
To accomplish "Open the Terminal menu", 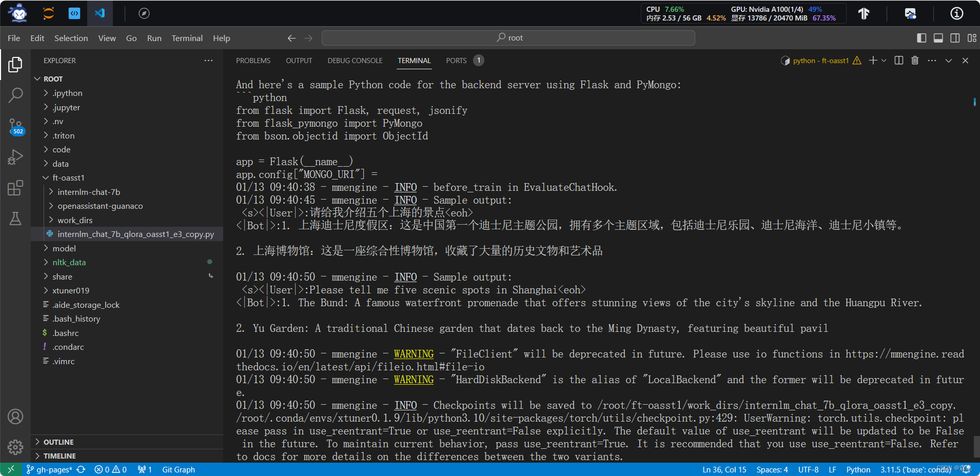I will 187,38.
